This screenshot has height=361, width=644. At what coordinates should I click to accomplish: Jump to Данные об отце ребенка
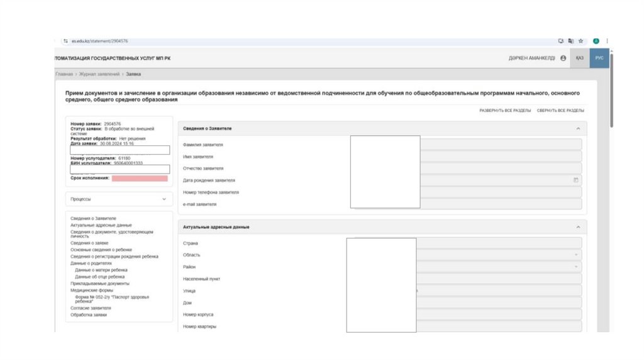point(100,277)
